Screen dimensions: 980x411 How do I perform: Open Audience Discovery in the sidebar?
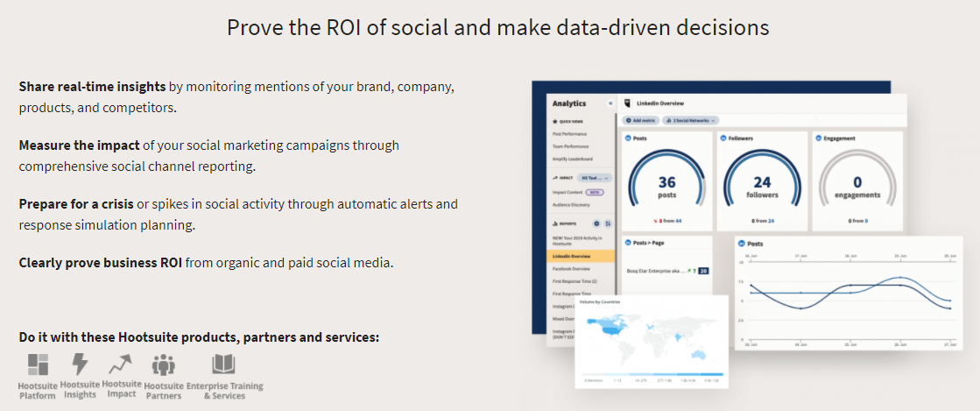click(x=571, y=204)
